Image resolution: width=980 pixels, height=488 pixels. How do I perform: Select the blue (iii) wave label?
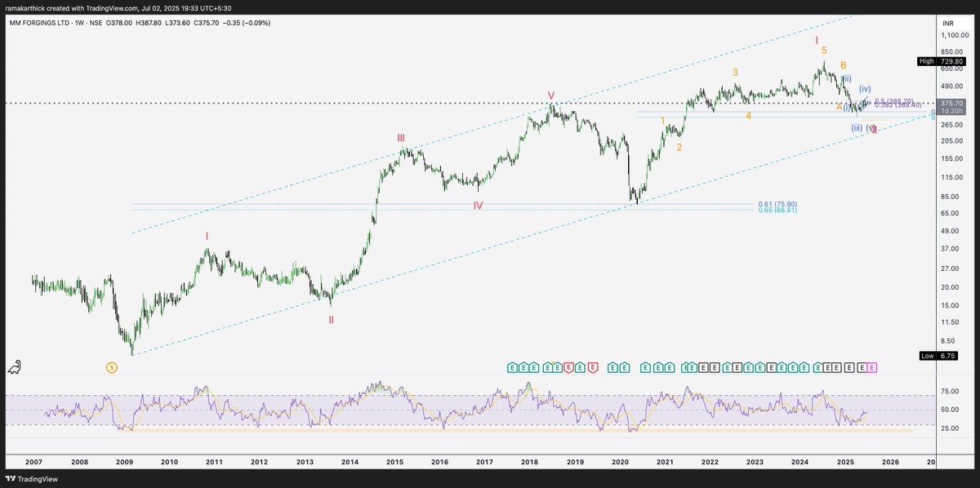coord(857,128)
